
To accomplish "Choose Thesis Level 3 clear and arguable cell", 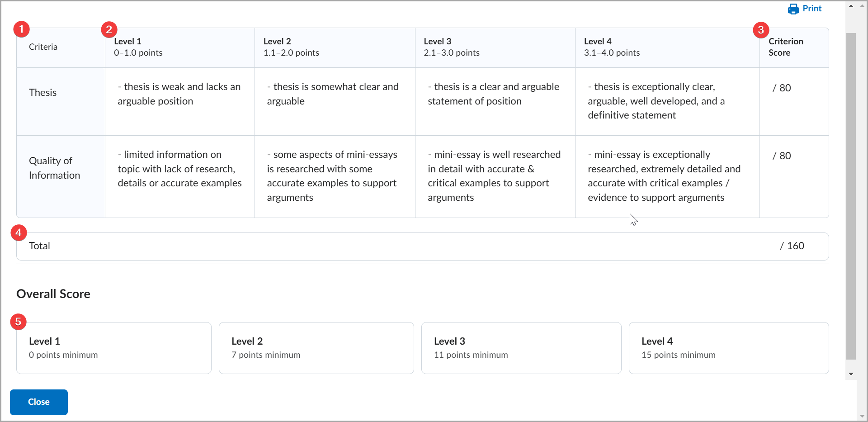I will coord(495,102).
